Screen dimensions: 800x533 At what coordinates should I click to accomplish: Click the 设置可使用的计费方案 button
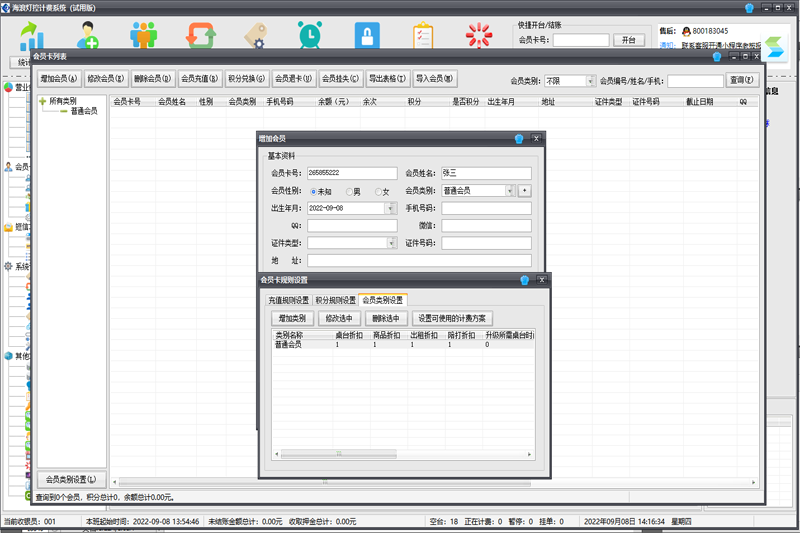point(454,319)
